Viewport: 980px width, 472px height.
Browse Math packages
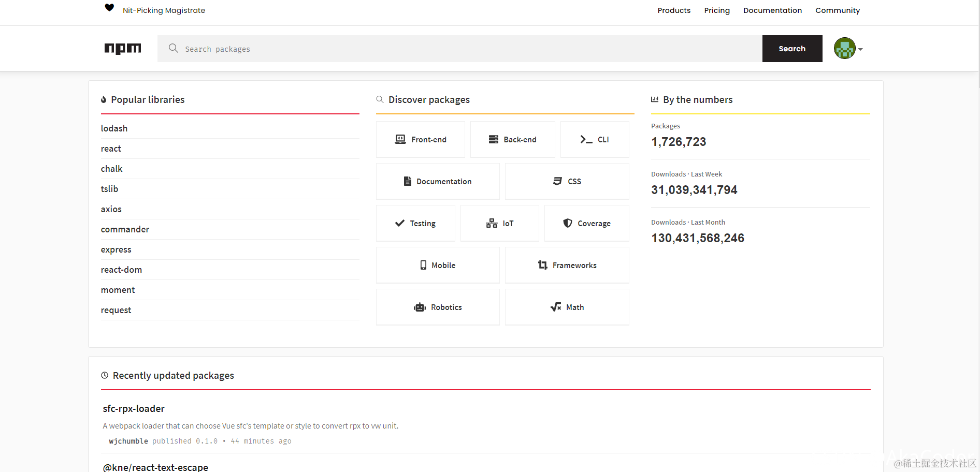567,307
